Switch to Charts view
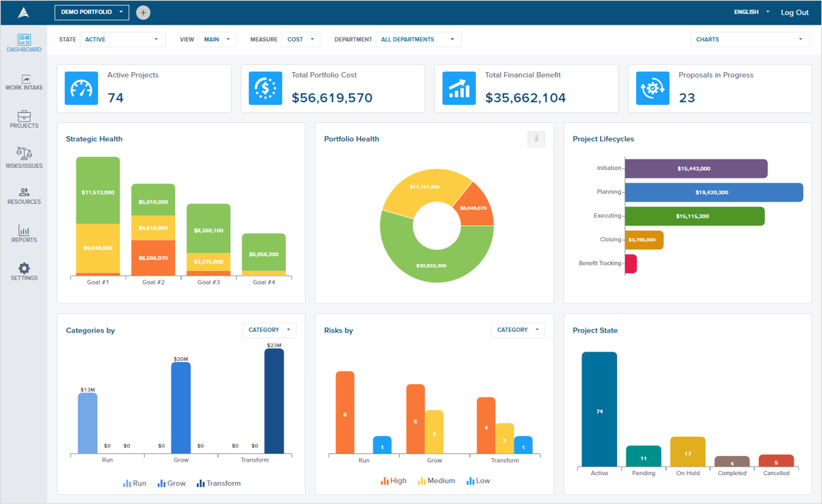This screenshot has width=822, height=504. (750, 40)
